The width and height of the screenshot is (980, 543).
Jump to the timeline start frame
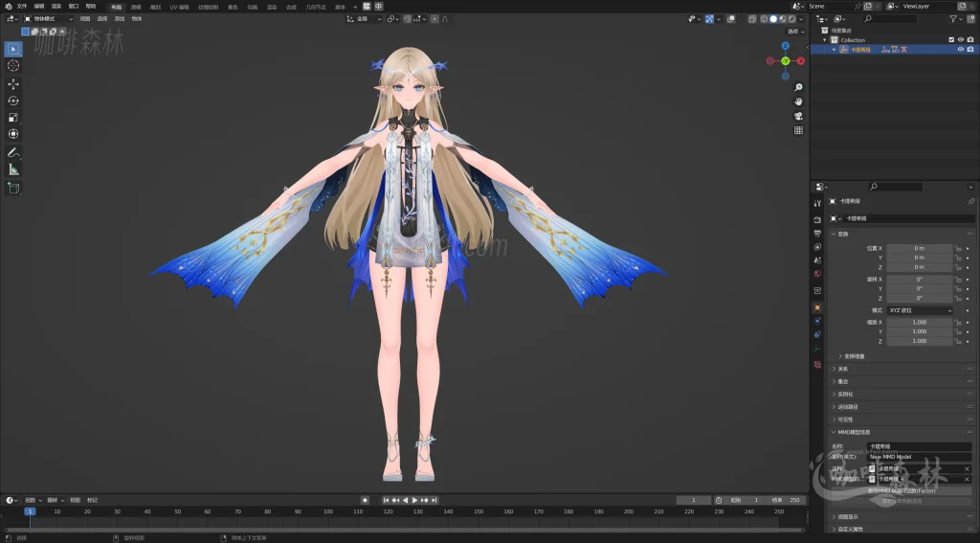(386, 501)
